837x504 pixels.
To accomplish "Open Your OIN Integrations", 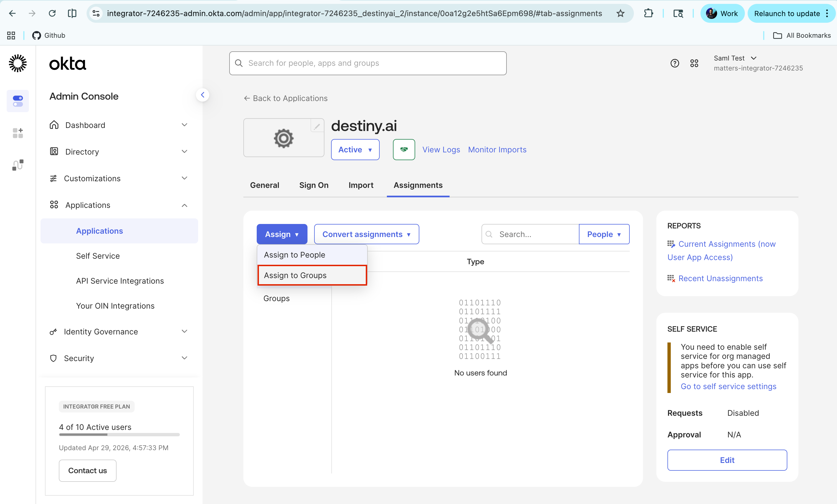I will click(115, 306).
